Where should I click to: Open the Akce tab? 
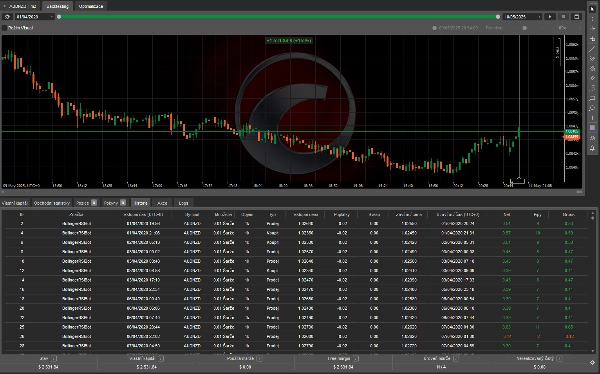click(162, 203)
